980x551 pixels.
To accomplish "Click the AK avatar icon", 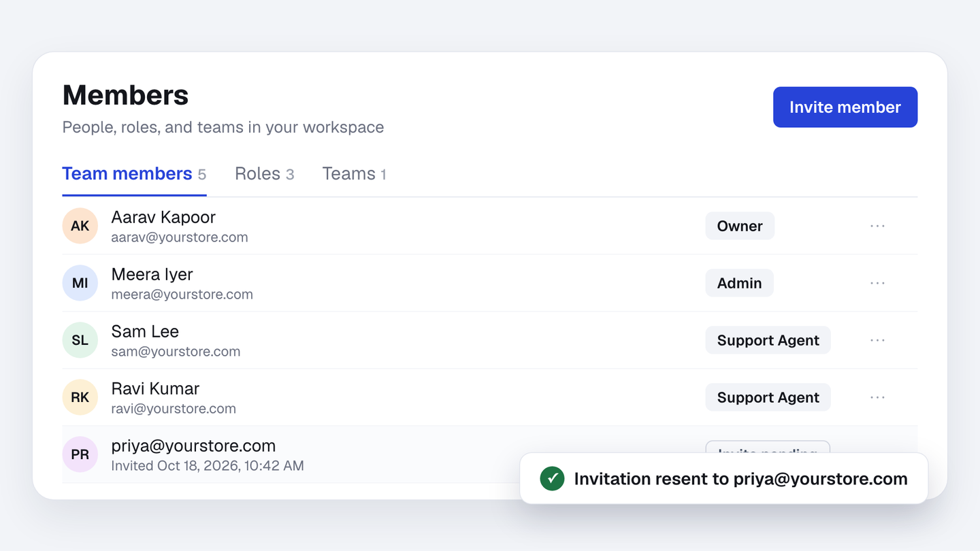I will (x=80, y=226).
